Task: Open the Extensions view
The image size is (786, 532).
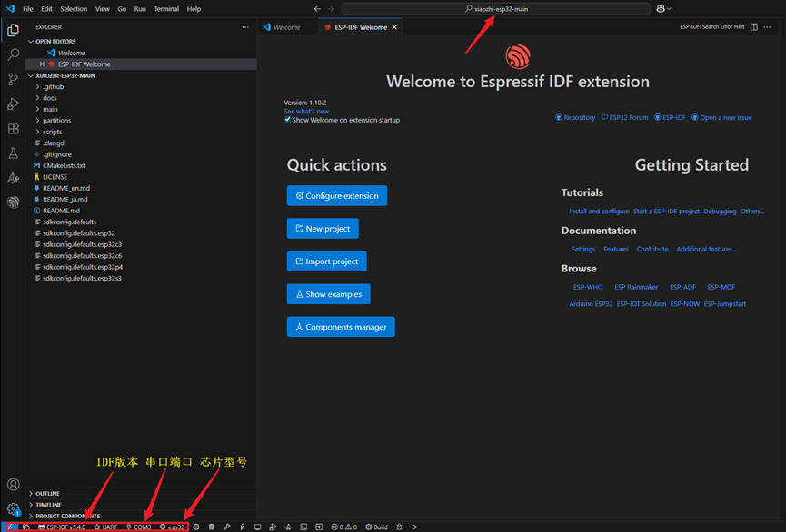Action: 13,129
